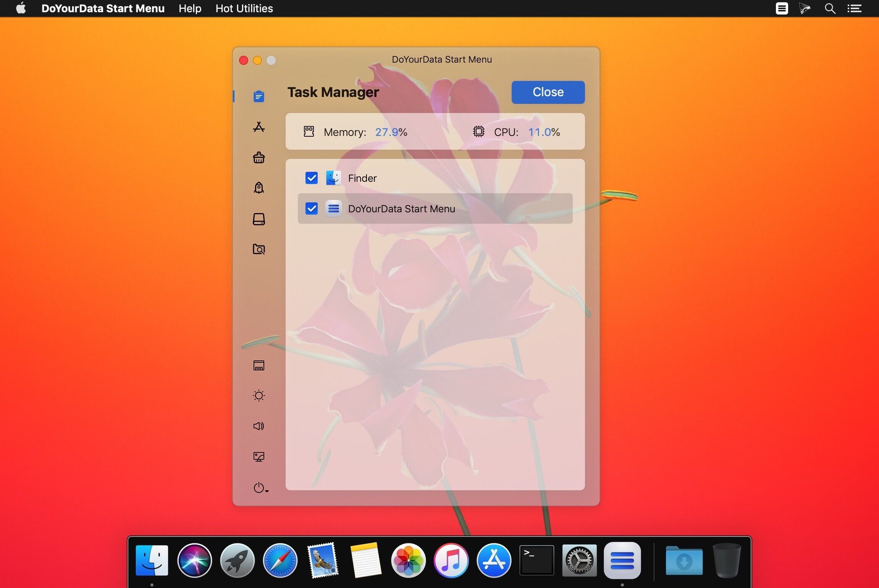Uncheck the DoYourData Start Menu checkbox
879x588 pixels.
(311, 208)
